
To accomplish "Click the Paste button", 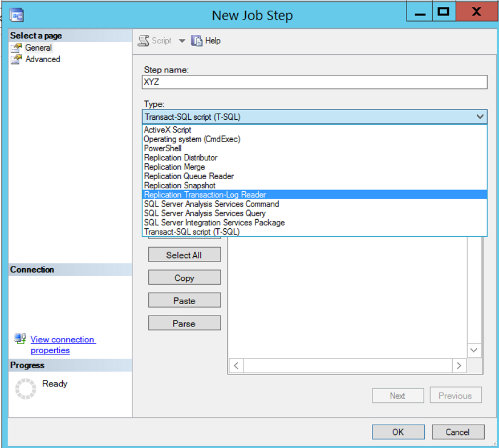I will (184, 300).
